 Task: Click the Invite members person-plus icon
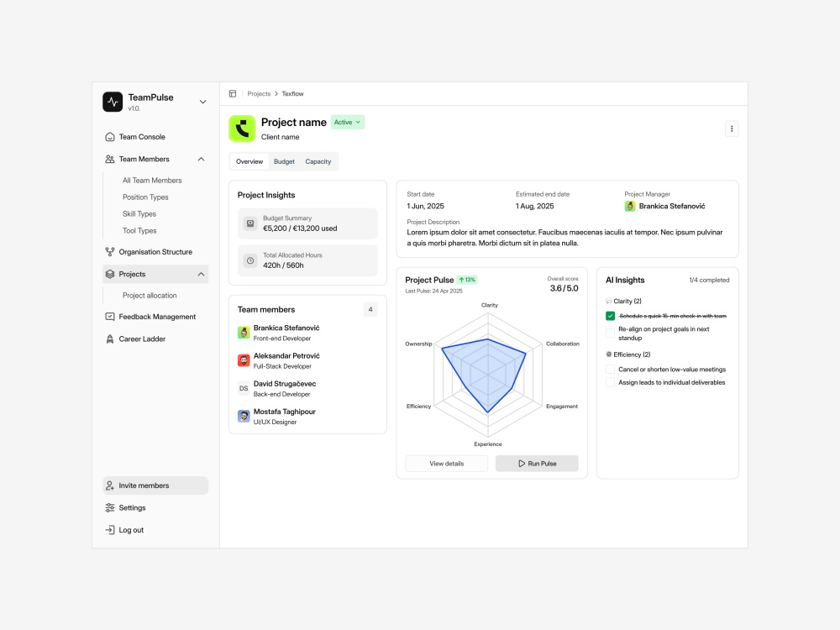tap(110, 486)
